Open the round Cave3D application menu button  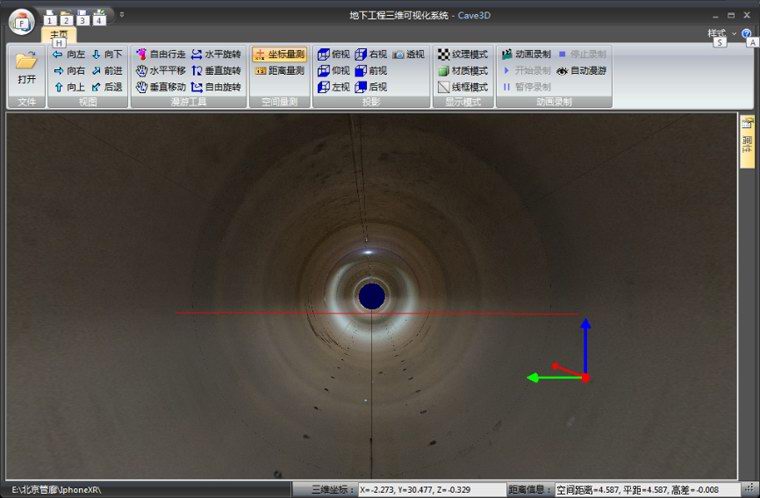(21, 21)
